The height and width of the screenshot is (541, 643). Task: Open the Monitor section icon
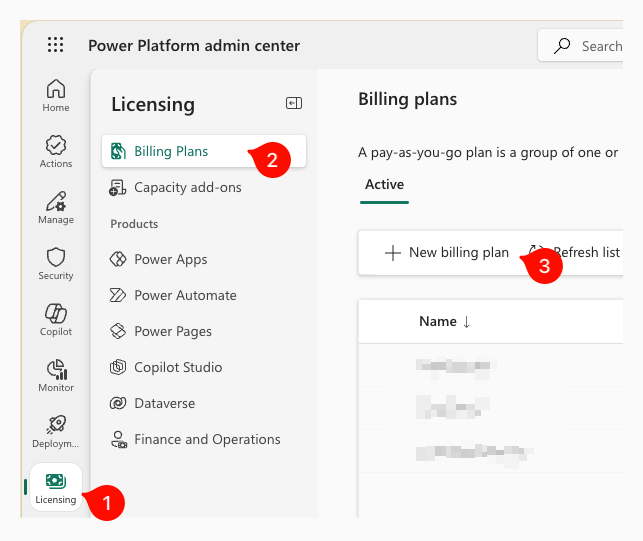tap(56, 375)
